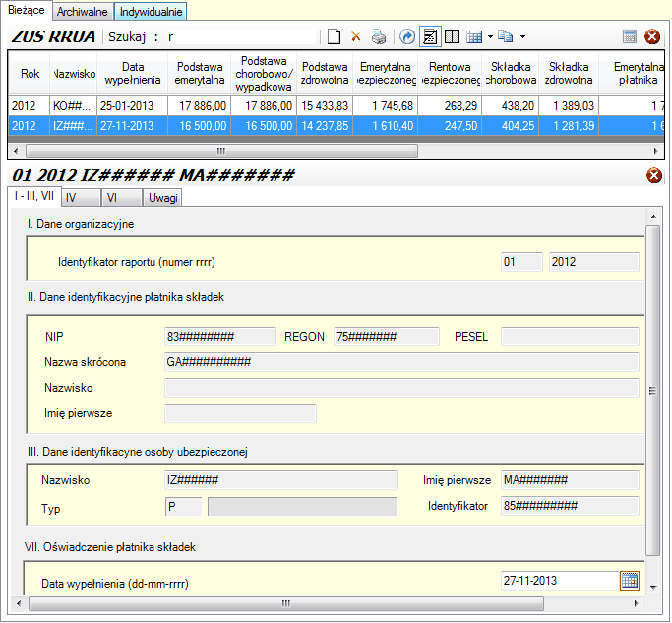Open calendar picker for Data wypełnienia

630,581
